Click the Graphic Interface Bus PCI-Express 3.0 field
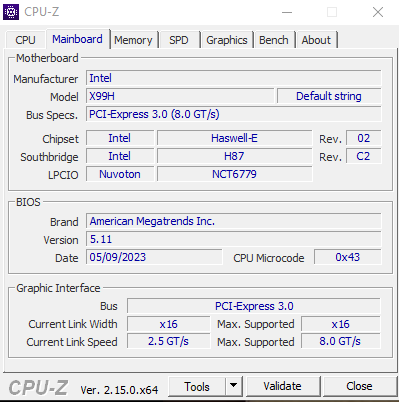399x402 pixels. coord(254,306)
